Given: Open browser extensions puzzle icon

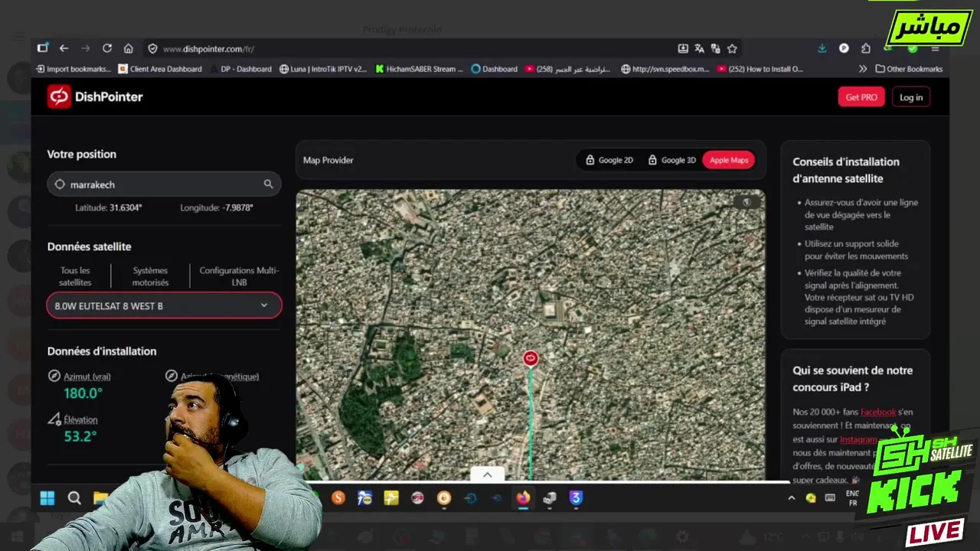Looking at the screenshot, I should [865, 48].
